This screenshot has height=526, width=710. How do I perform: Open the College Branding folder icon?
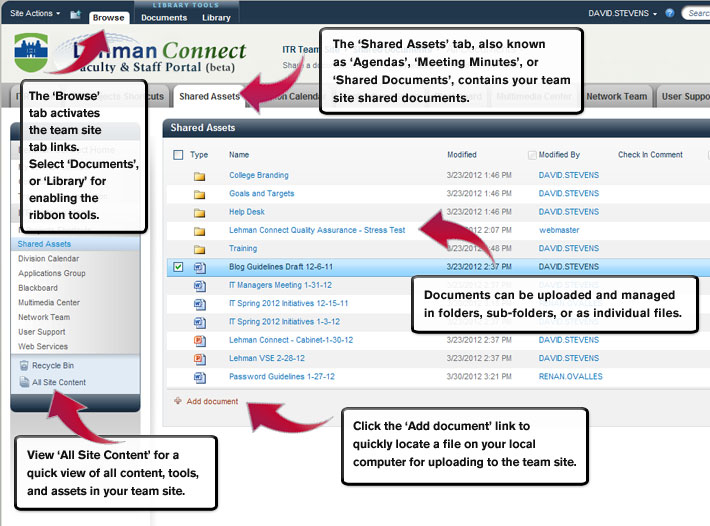[199, 176]
